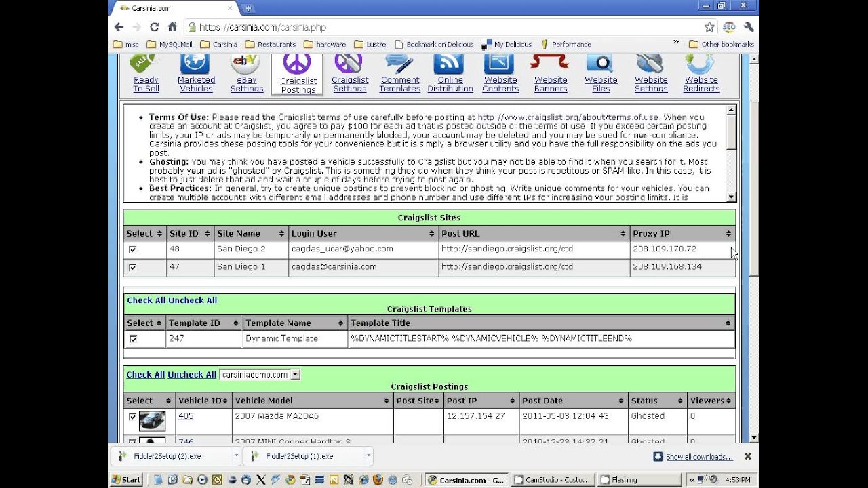This screenshot has width=868, height=488.
Task: Sort postings by Status column
Action: coord(656,401)
